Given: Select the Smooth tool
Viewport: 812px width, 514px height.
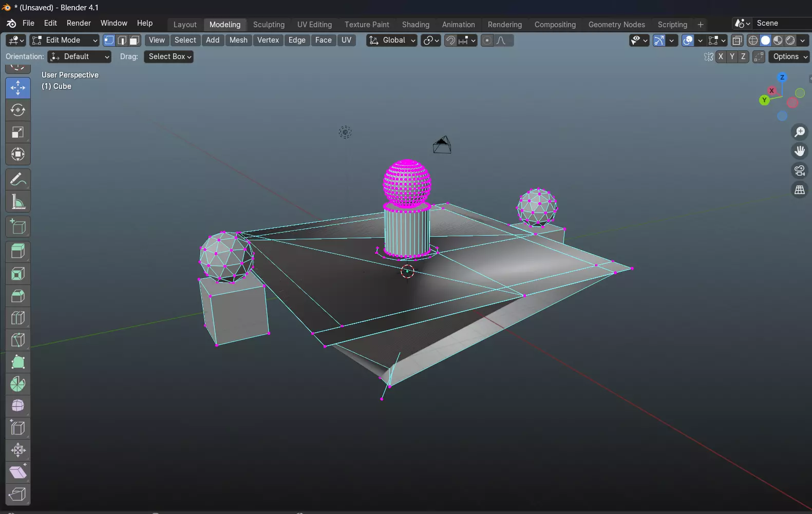Looking at the screenshot, I should [18, 406].
